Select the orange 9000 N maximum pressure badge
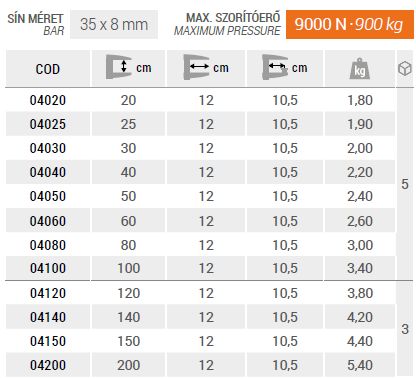Image resolution: width=416 pixels, height=378 pixels. [x=350, y=24]
